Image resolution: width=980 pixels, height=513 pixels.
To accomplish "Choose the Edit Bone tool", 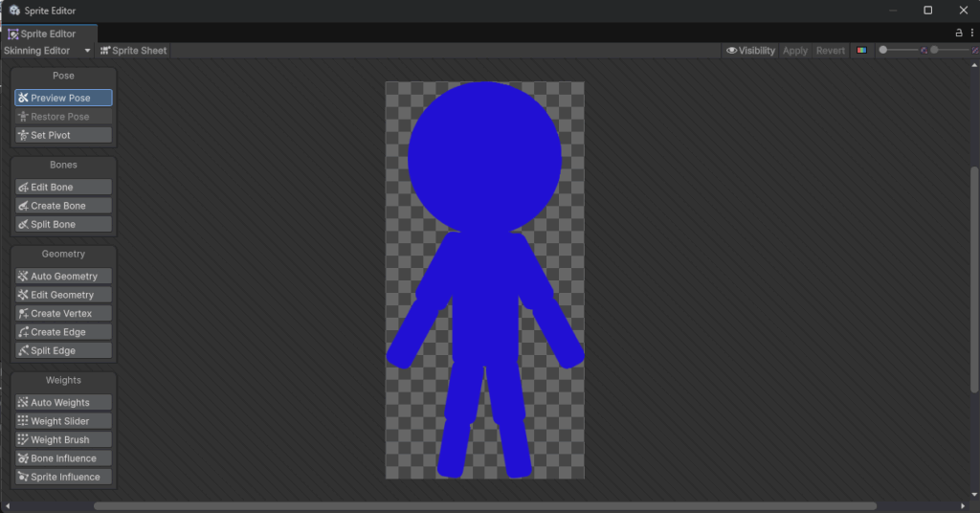I will point(63,187).
